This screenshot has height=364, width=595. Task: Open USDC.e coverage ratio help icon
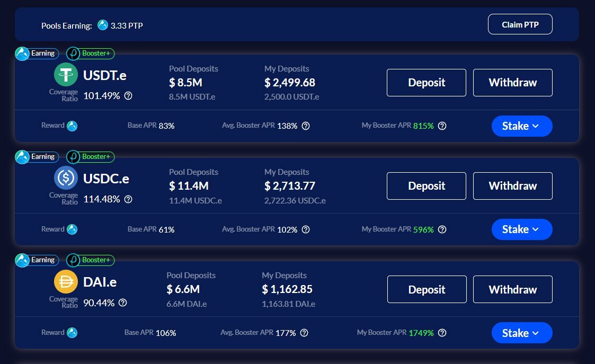pos(128,199)
